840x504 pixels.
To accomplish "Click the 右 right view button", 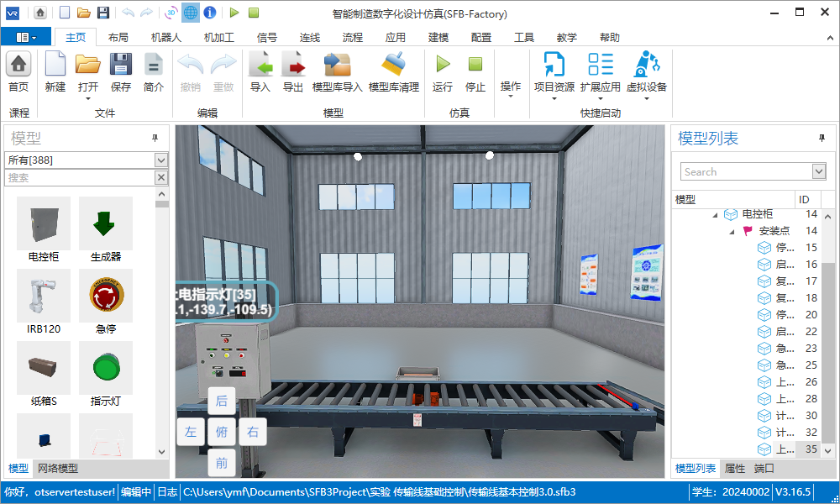I will pos(253,432).
